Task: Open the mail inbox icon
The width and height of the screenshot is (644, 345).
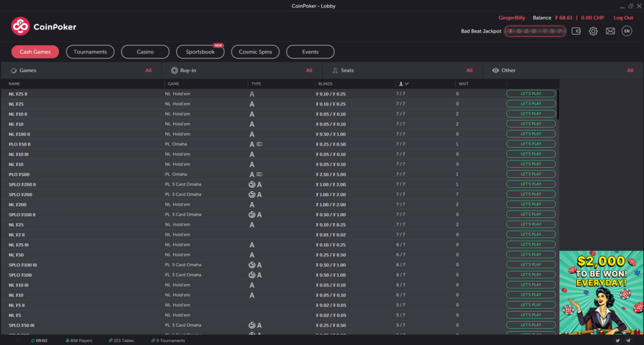Action: point(610,31)
